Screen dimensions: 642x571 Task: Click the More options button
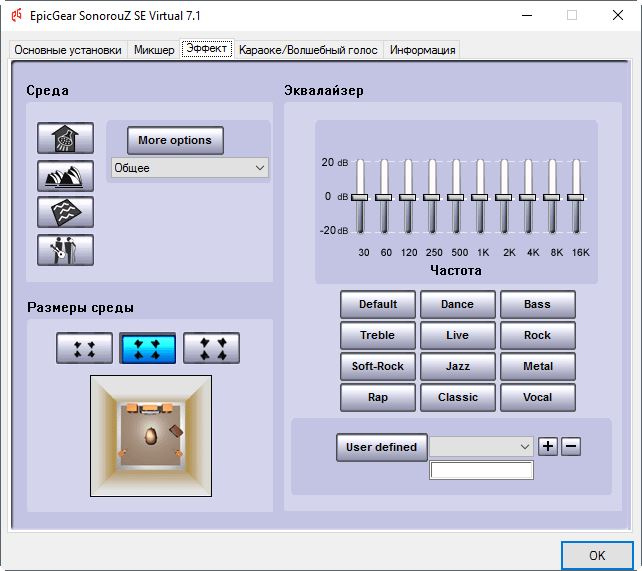[x=175, y=140]
